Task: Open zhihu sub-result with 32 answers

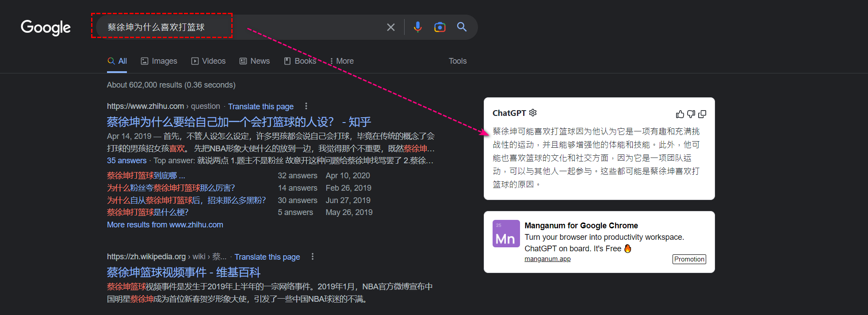Action: point(146,176)
